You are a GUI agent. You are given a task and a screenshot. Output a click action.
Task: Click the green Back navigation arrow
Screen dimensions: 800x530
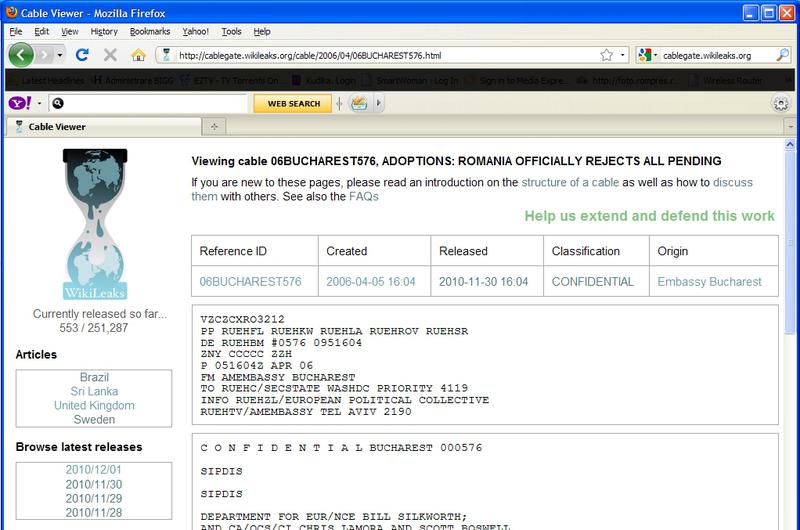22,54
